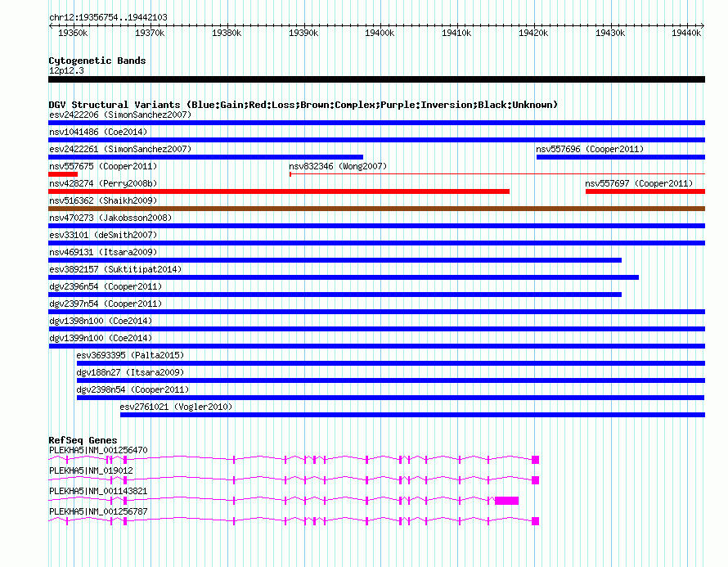Open PLEKHA5|NM_001256787 transcript label

coord(98,511)
